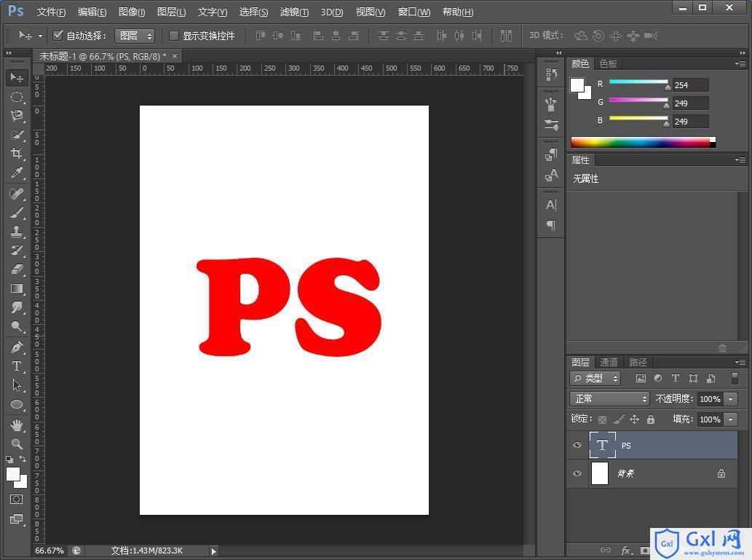752x560 pixels.
Task: Select the Gradient tool
Action: click(17, 288)
